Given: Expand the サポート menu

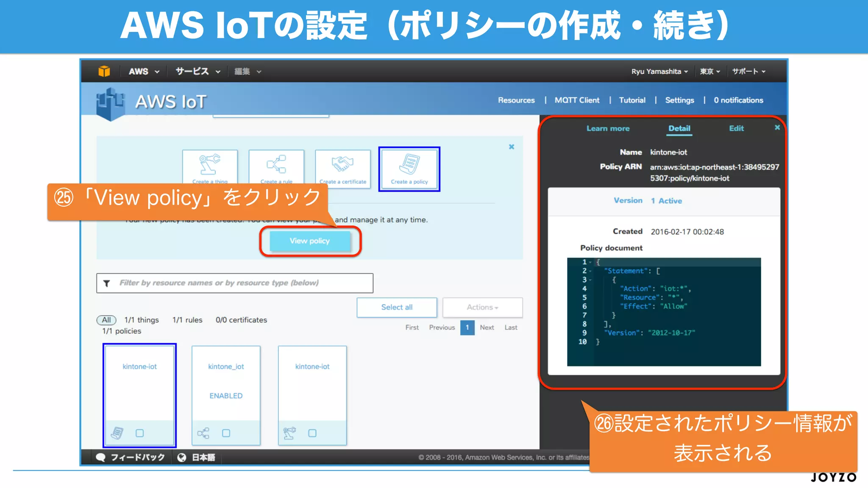Looking at the screenshot, I should tap(749, 72).
